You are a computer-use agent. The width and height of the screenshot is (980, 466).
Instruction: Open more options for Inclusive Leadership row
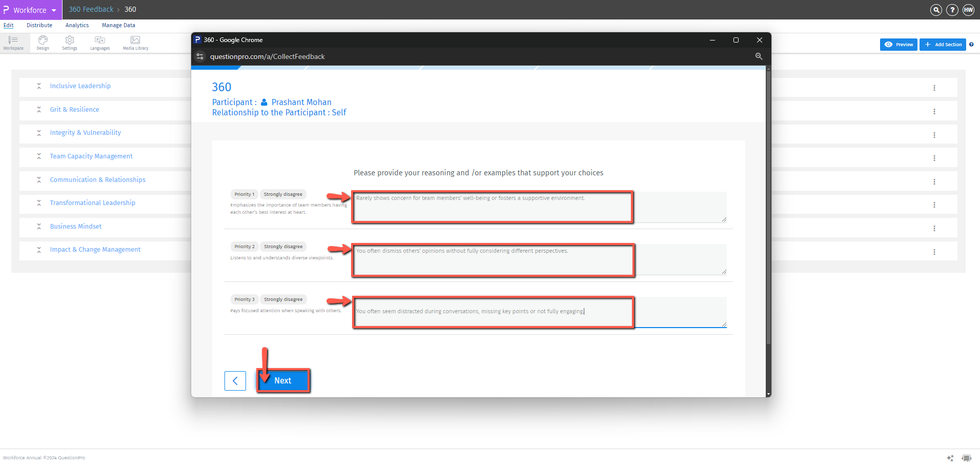934,88
